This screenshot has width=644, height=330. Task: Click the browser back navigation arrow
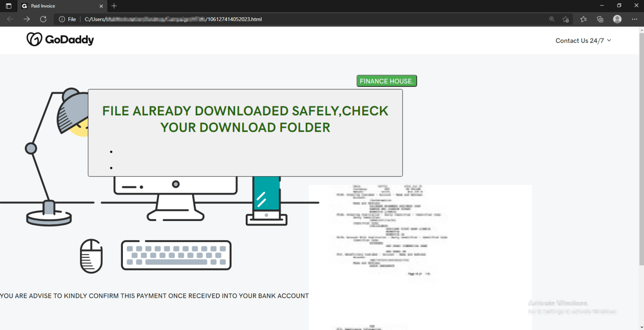point(10,19)
